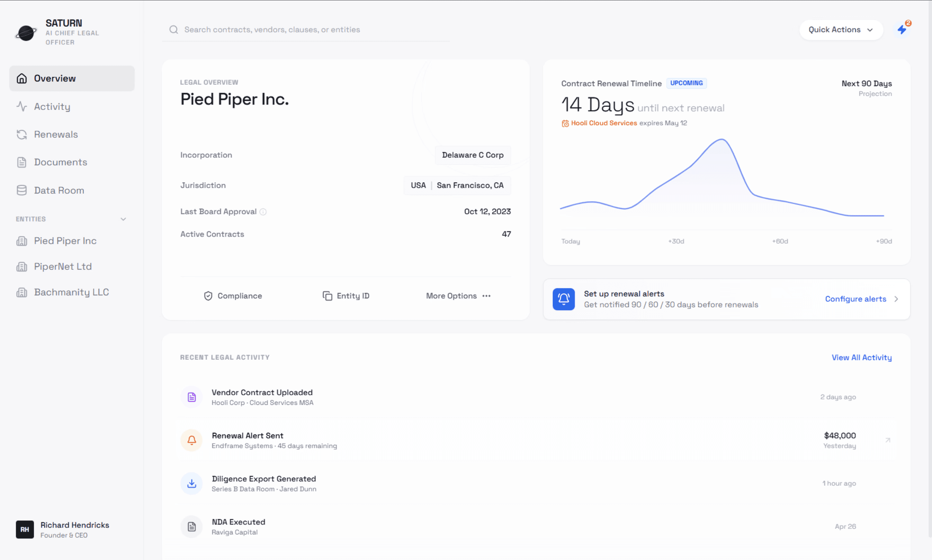This screenshot has height=560, width=932.
Task: Collapse the Entities section chevron
Action: pyautogui.click(x=123, y=219)
